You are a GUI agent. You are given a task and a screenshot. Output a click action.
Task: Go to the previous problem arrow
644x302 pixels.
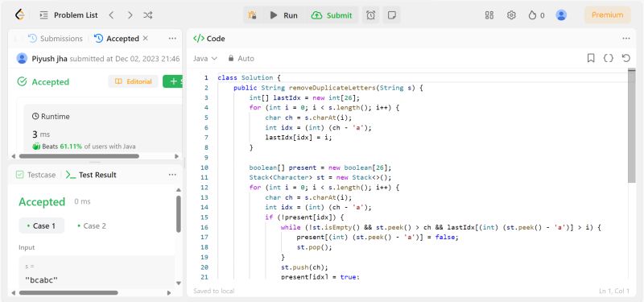pos(111,15)
